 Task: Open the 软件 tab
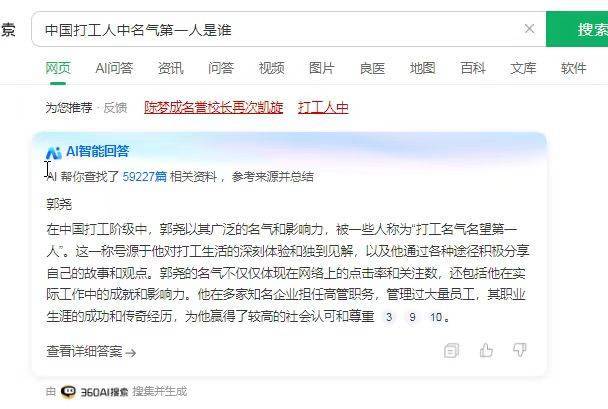pos(573,68)
